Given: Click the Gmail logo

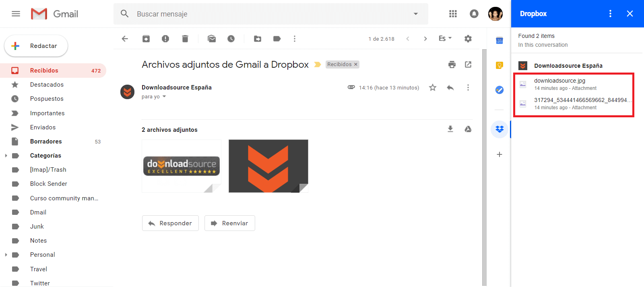Looking at the screenshot, I should click(54, 14).
